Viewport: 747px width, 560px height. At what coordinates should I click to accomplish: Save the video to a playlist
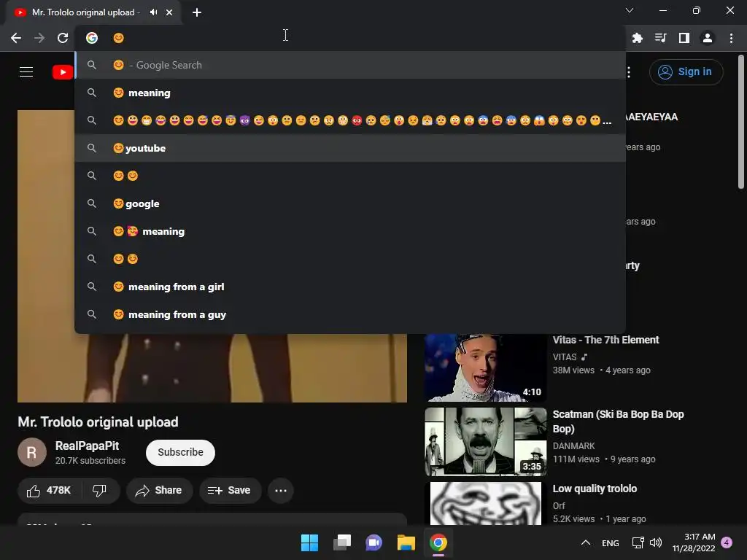230,491
